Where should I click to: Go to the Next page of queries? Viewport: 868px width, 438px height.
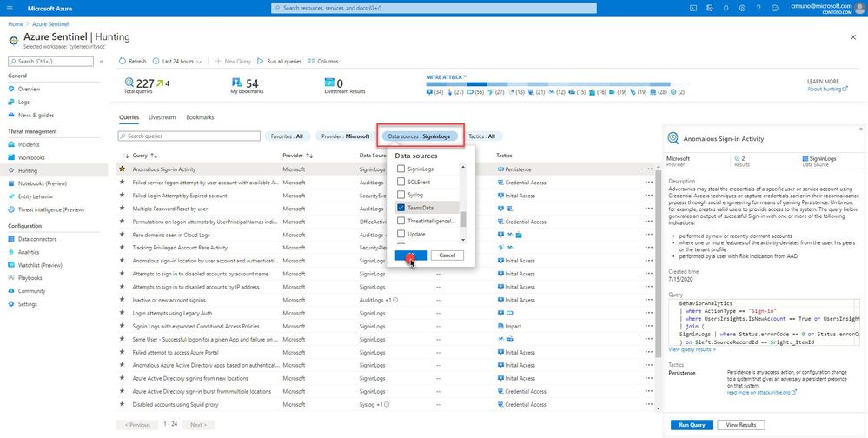(x=198, y=425)
